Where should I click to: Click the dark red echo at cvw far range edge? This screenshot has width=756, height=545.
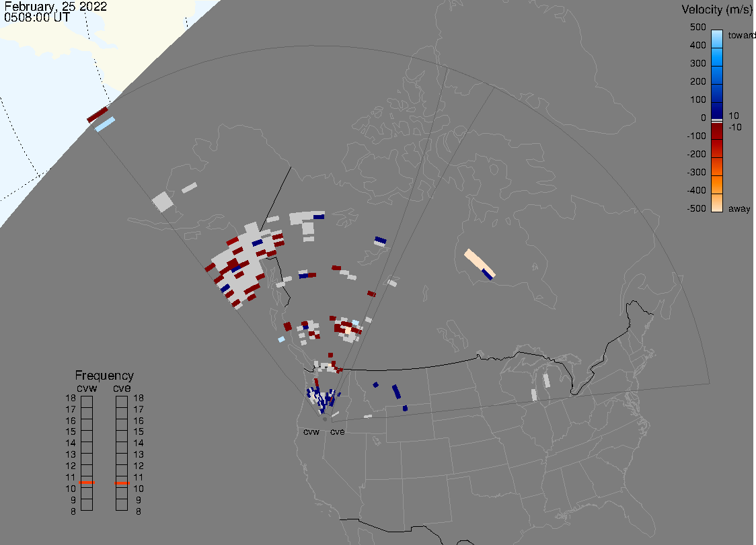98,115
